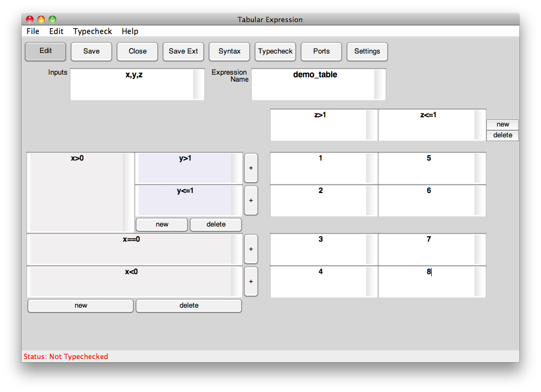Click the plus button beside y<=1 row
Viewport: 541px width, 392px height.
[250, 200]
